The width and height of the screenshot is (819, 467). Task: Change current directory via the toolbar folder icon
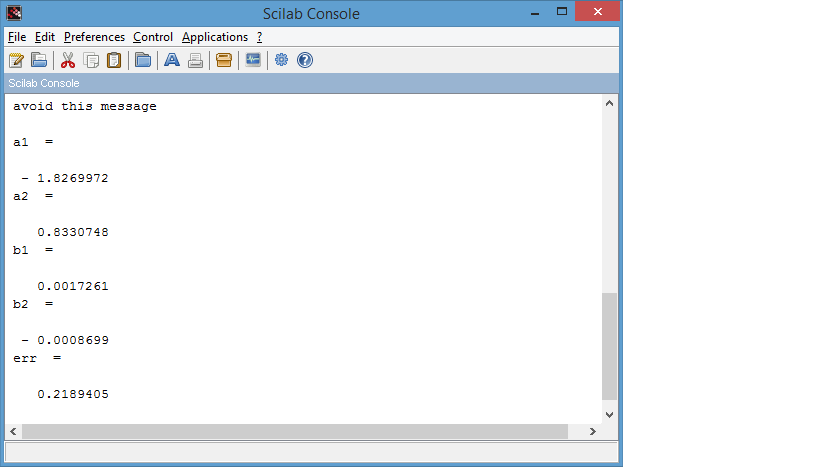(143, 60)
